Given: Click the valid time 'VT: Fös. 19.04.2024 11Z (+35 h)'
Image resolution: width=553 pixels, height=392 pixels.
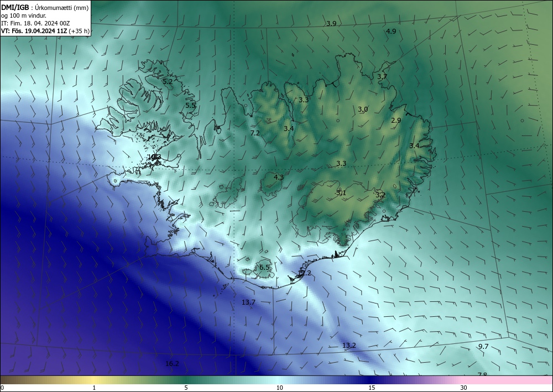Looking at the screenshot, I should click(x=45, y=31).
